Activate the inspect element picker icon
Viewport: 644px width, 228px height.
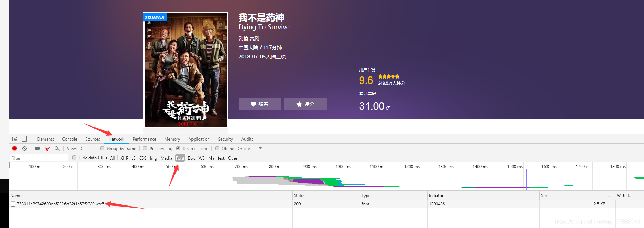tap(15, 139)
